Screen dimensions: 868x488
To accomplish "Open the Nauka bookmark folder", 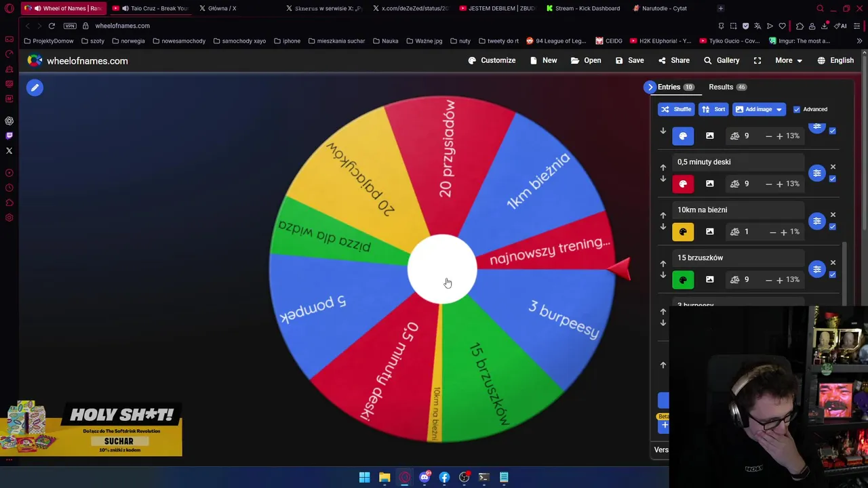I will [x=385, y=41].
